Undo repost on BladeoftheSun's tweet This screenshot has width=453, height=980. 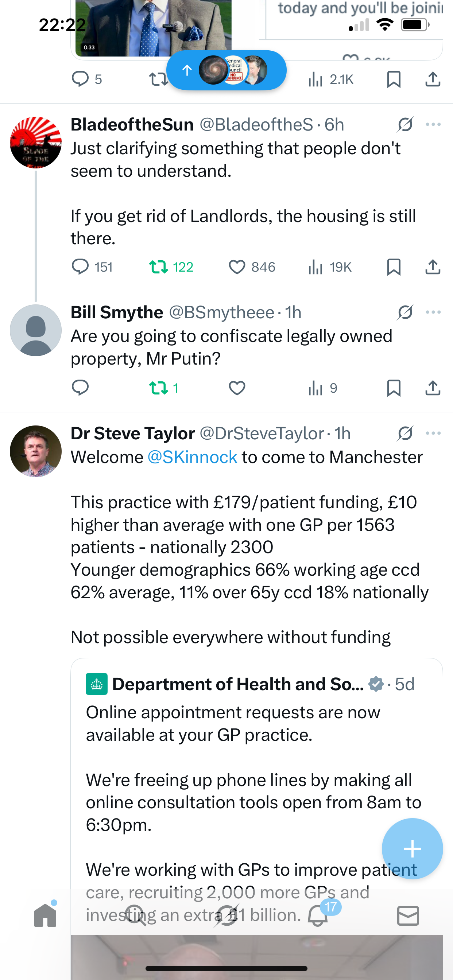[x=159, y=267]
